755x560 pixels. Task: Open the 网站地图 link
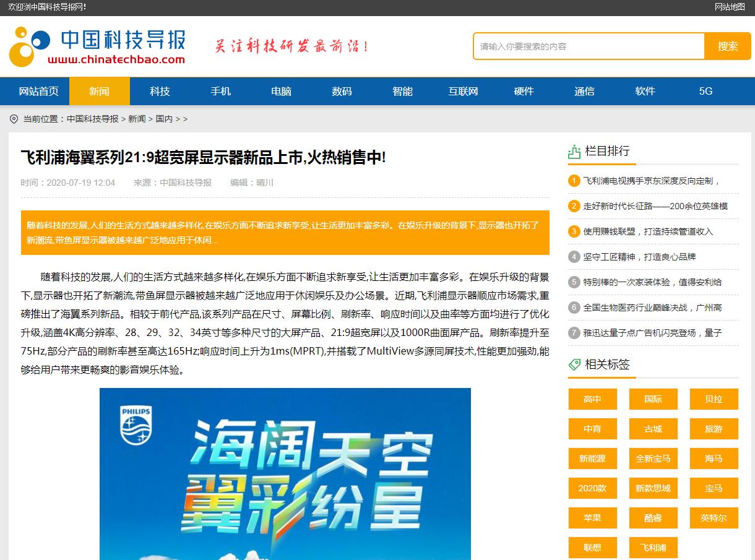coord(730,7)
